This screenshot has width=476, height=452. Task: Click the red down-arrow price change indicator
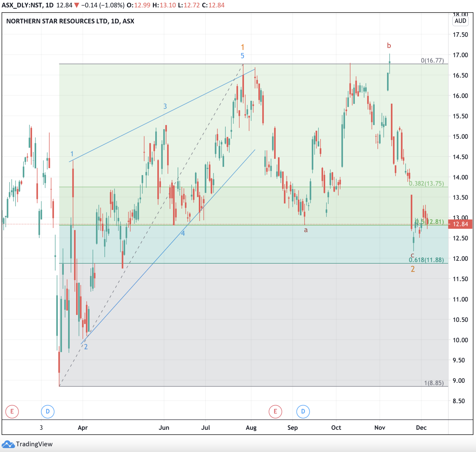pyautogui.click(x=77, y=5)
